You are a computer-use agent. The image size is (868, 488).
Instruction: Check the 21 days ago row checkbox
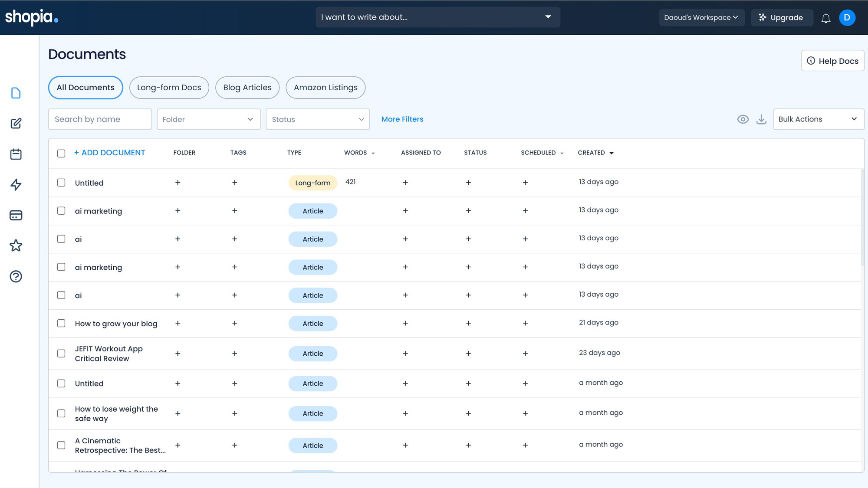(61, 323)
